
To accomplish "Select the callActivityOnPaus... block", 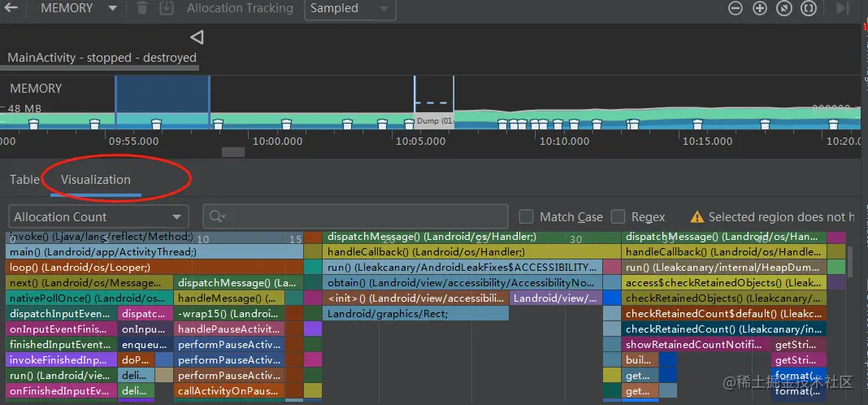I will pyautogui.click(x=229, y=391).
